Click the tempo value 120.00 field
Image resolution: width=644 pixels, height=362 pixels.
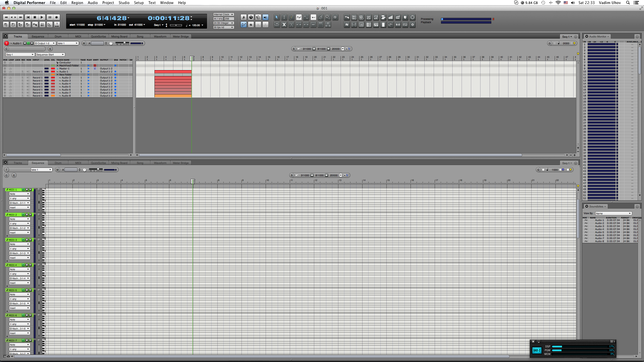(x=196, y=25)
